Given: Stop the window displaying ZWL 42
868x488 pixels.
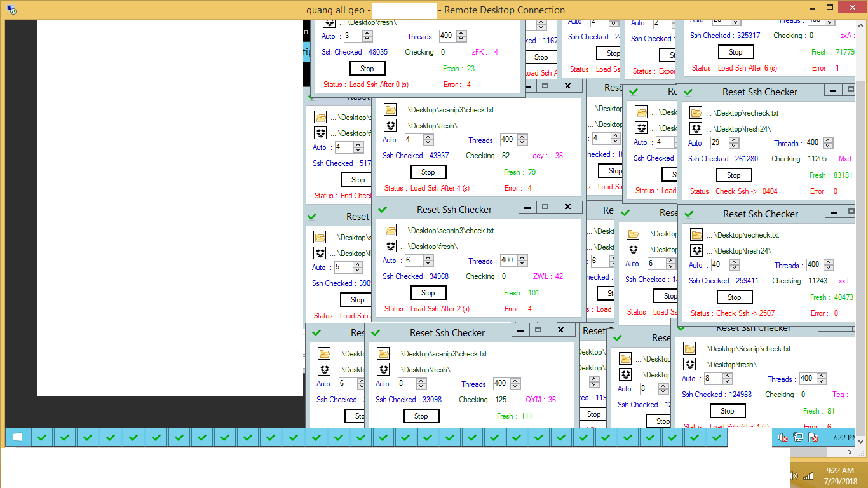Looking at the screenshot, I should pyautogui.click(x=428, y=292).
